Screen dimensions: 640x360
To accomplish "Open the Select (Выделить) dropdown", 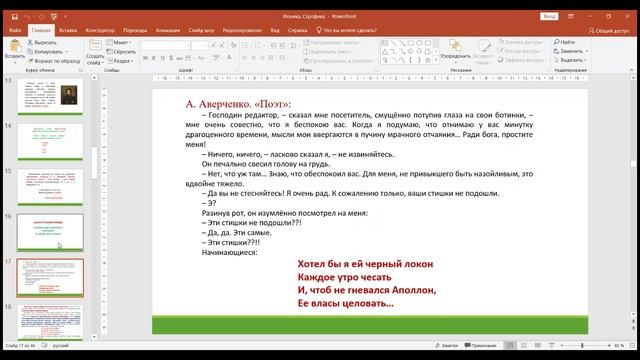I will pos(571,60).
